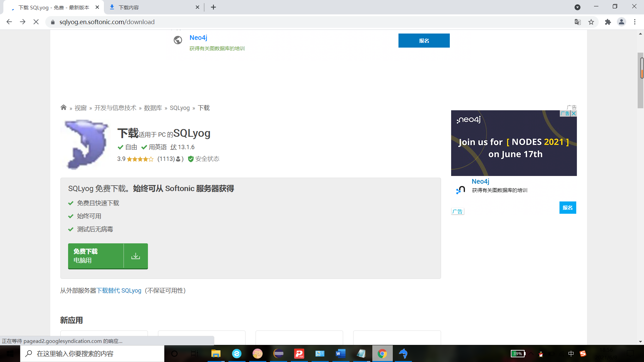Screen dimensions: 644x362
Task: Click the page vertical scrollbar thumb
Action: tap(641, 80)
